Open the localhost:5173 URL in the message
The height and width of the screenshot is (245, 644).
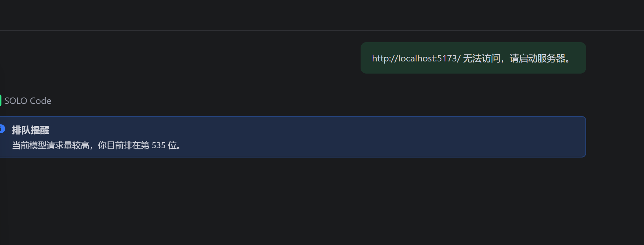tap(416, 58)
